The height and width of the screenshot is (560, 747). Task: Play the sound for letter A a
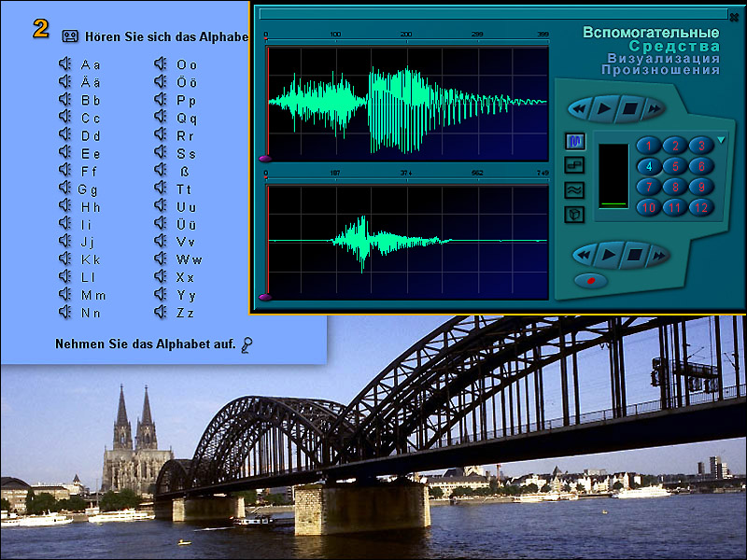65,65
